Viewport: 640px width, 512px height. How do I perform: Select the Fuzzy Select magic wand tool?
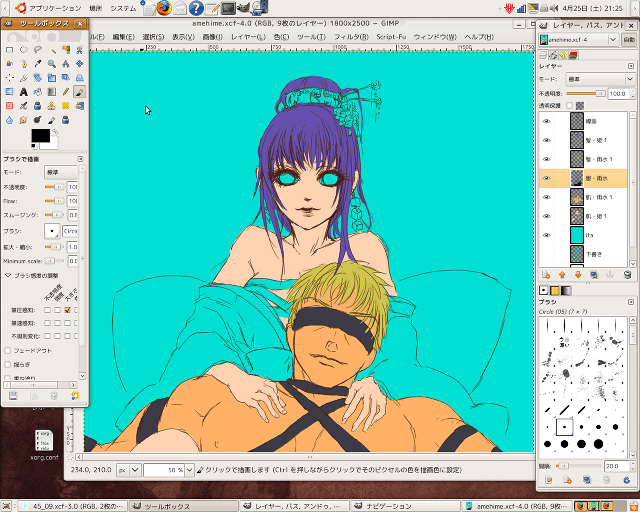(x=52, y=50)
